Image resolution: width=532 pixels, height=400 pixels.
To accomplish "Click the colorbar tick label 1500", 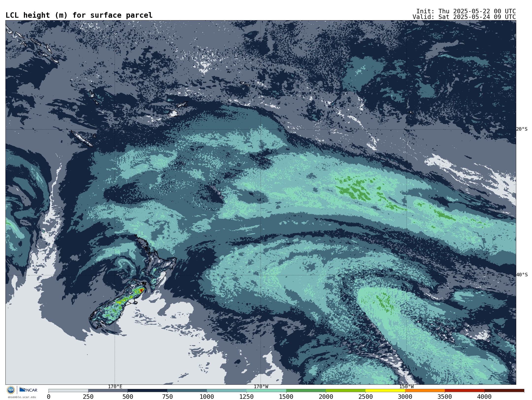I will (x=286, y=397).
